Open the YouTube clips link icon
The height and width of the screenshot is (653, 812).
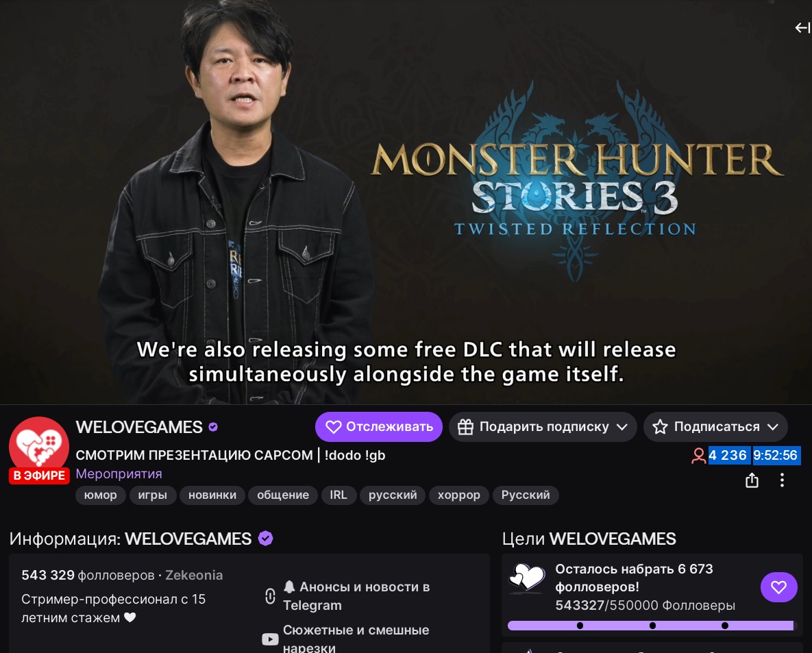pyautogui.click(x=270, y=639)
